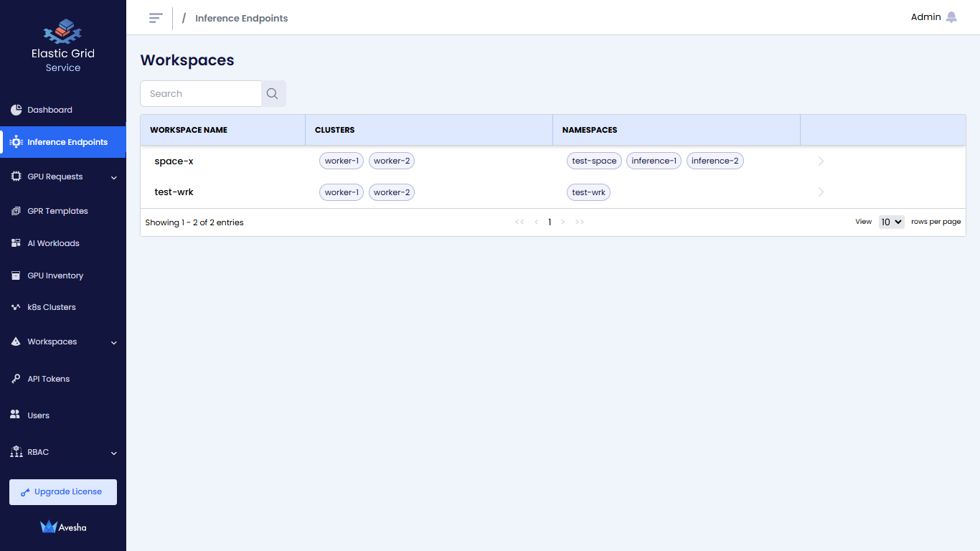
Task: Click the Dashboard pie chart icon
Action: [16, 110]
